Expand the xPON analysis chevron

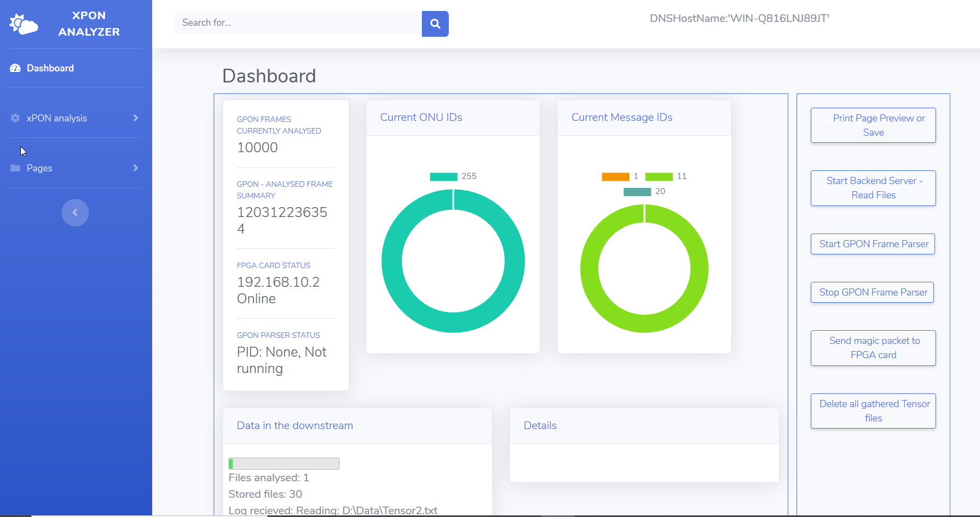(x=136, y=118)
